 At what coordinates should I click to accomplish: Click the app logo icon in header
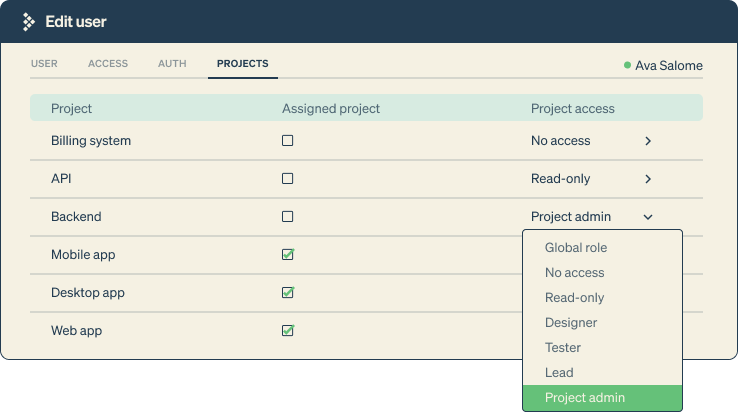click(x=28, y=21)
